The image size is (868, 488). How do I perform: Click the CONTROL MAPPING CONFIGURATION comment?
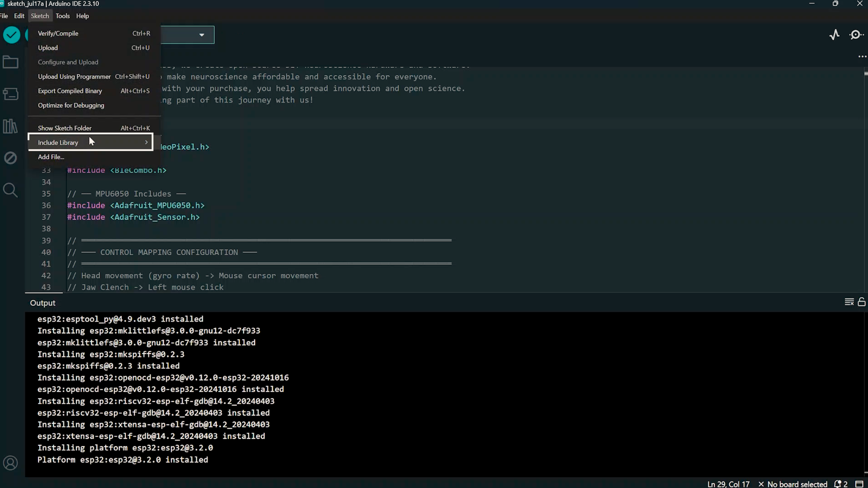click(162, 252)
